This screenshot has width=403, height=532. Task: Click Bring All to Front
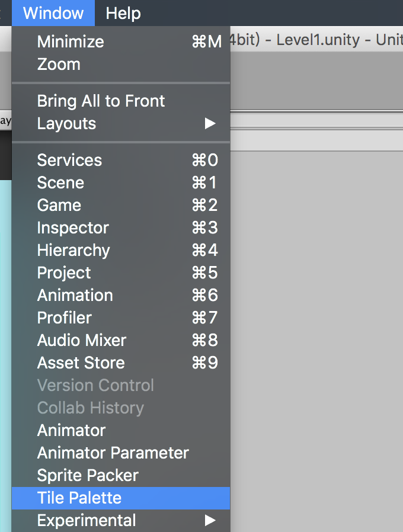tap(101, 101)
